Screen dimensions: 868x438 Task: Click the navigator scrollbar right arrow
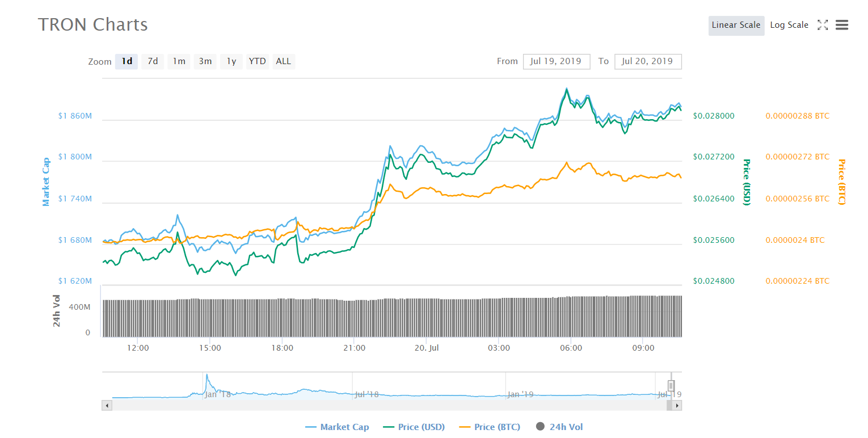[x=677, y=406]
